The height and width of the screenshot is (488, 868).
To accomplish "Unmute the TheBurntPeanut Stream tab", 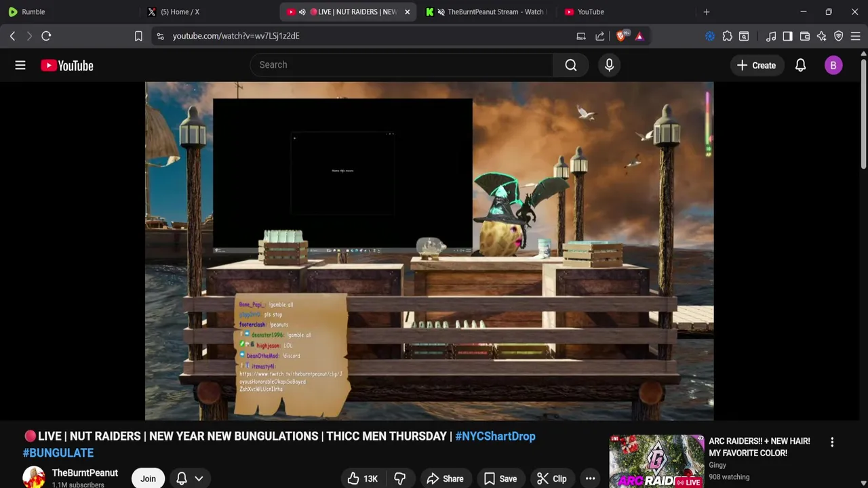I will pyautogui.click(x=441, y=12).
